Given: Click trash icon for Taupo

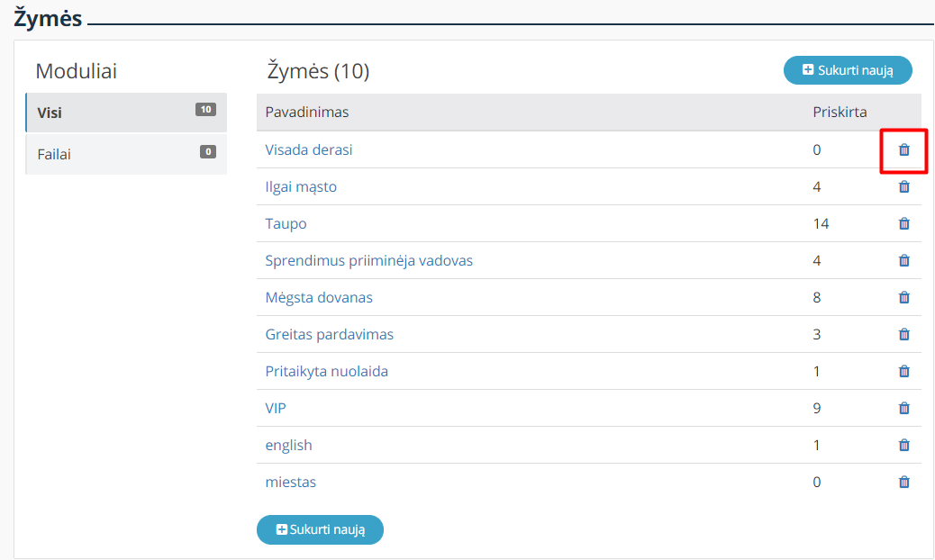Looking at the screenshot, I should pos(904,223).
